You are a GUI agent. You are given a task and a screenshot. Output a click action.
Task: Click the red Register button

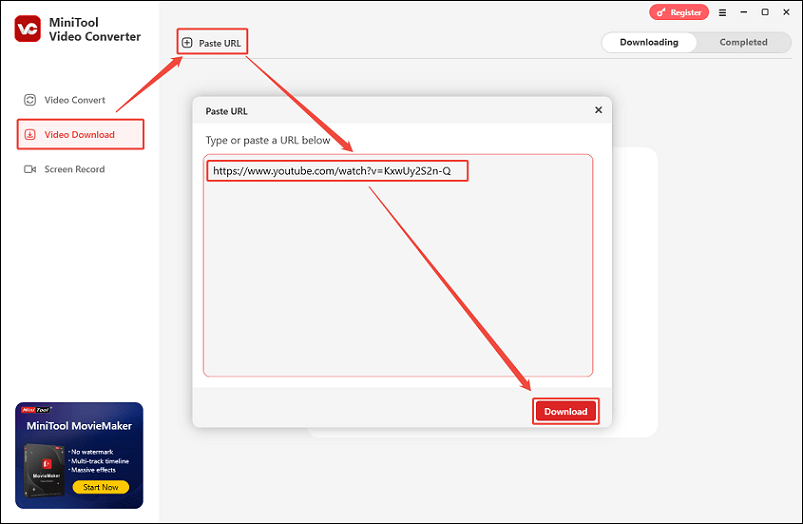679,12
